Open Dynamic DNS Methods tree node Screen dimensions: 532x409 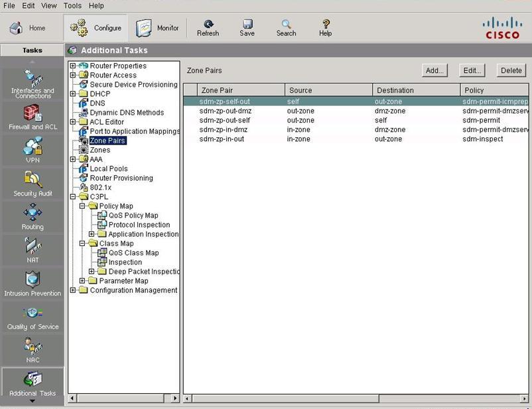click(x=127, y=113)
